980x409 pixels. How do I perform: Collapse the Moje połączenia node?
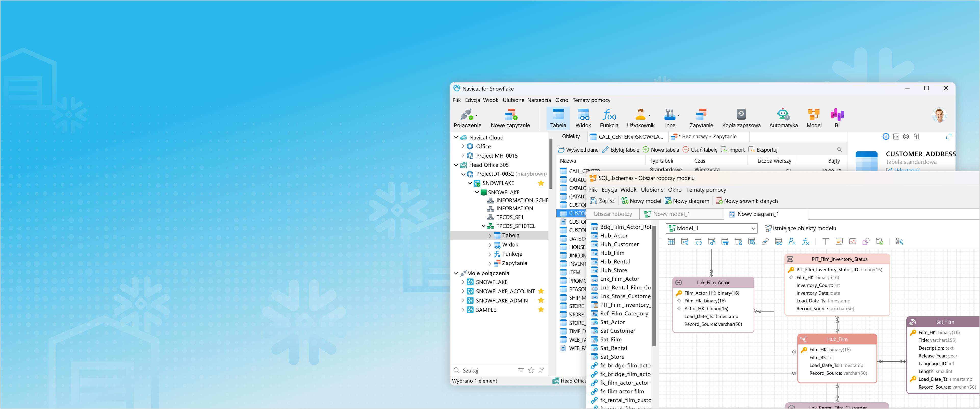[456, 273]
